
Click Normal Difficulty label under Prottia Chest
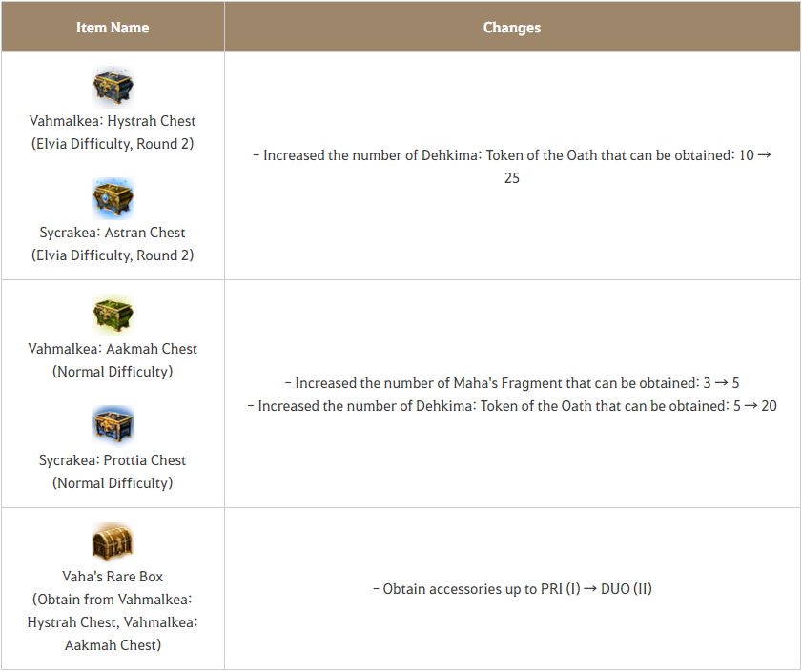(113, 483)
